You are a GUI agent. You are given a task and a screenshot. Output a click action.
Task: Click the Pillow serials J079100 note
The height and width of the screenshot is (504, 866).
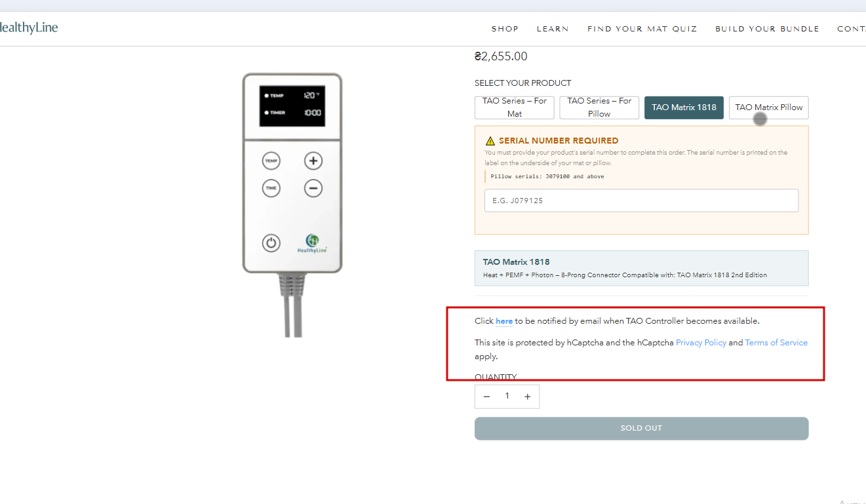(x=547, y=176)
